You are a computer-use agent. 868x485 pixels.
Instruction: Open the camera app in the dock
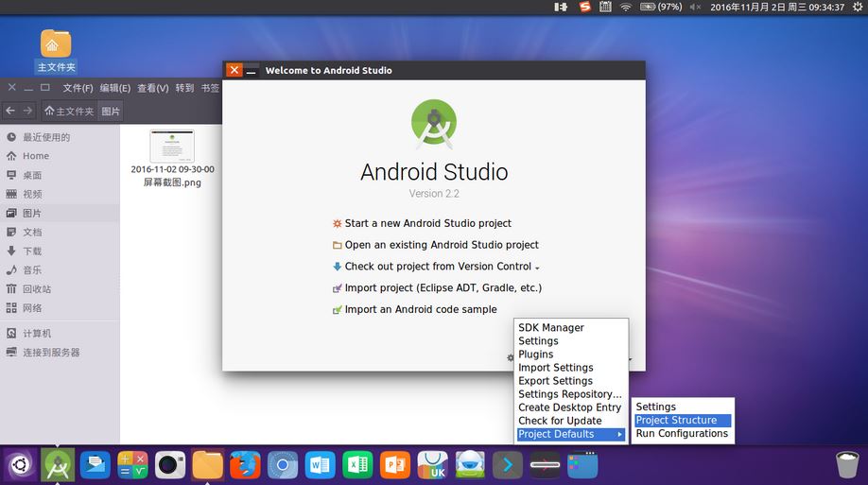[x=170, y=465]
